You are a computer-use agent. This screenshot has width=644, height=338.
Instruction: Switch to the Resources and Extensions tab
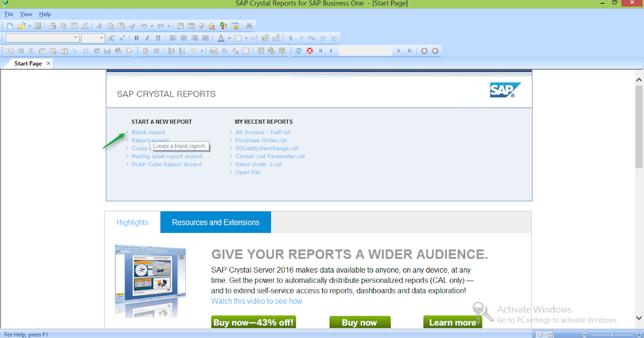215,222
